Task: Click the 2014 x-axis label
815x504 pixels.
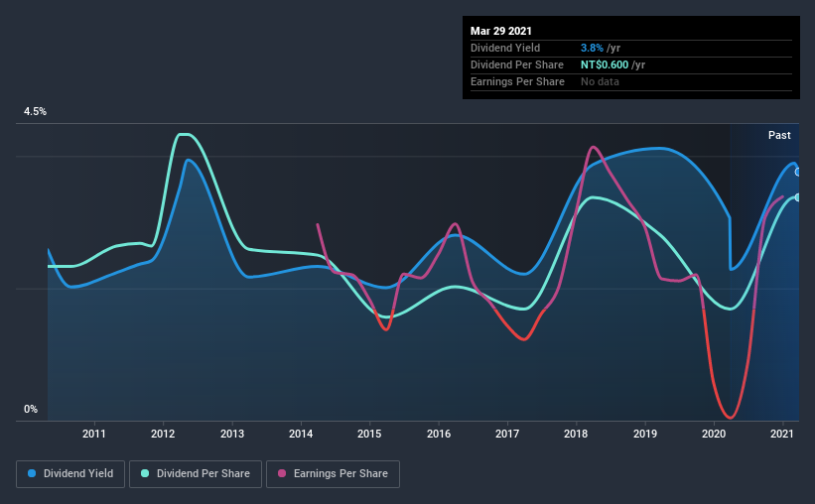Action: [301, 434]
